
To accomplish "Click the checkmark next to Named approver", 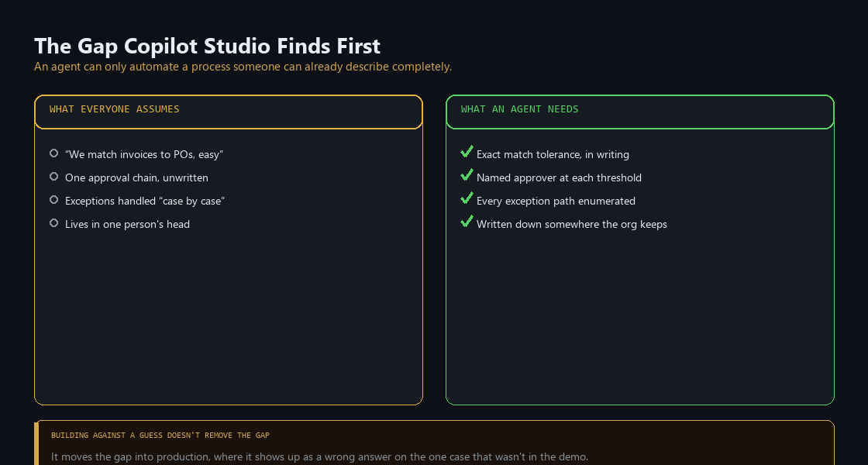I will click(467, 175).
